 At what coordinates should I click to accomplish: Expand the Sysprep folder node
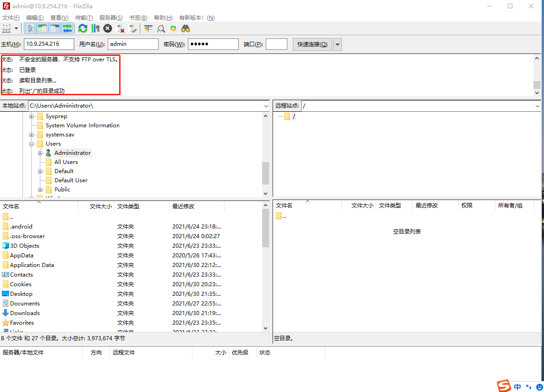[x=31, y=116]
